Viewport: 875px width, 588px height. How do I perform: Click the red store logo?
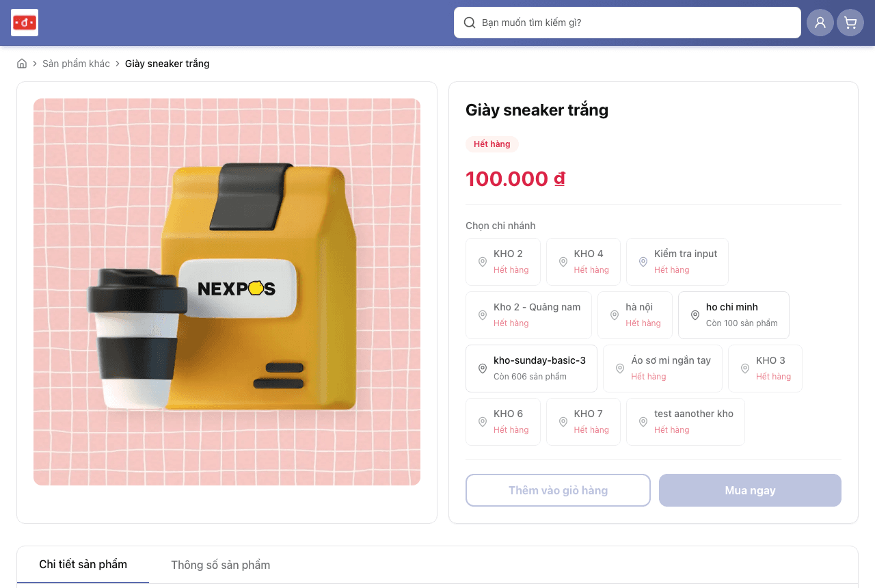tap(25, 23)
